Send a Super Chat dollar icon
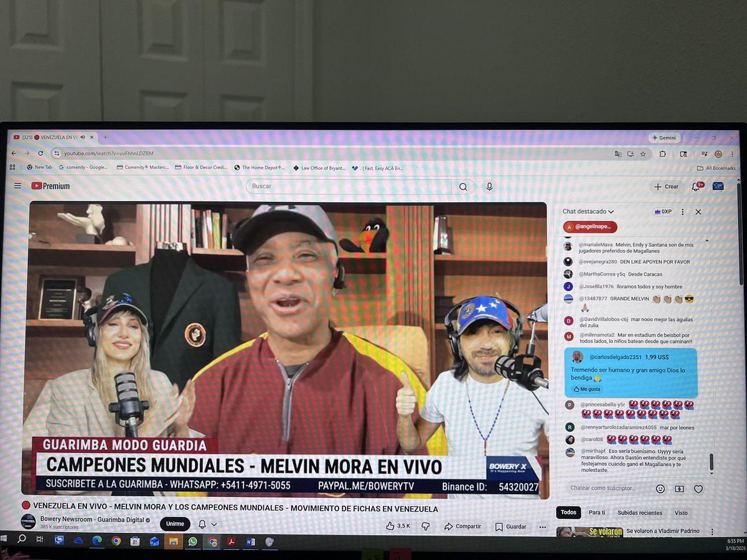 [679, 489]
